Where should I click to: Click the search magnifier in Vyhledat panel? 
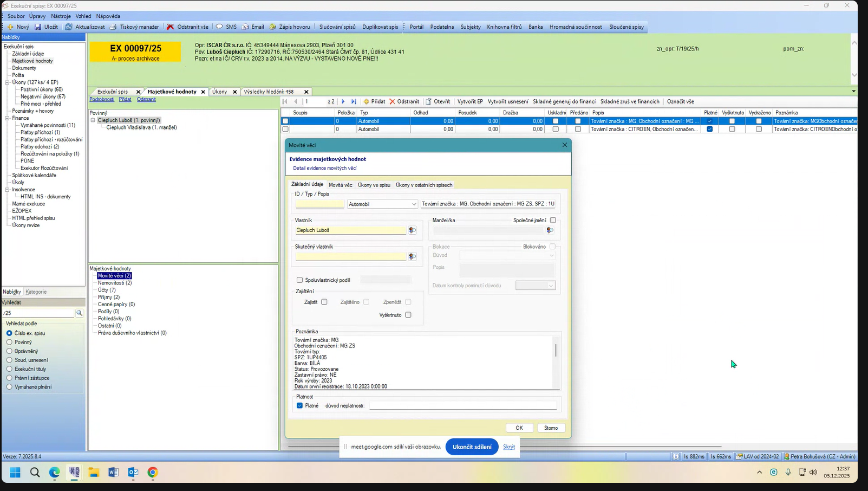(79, 313)
